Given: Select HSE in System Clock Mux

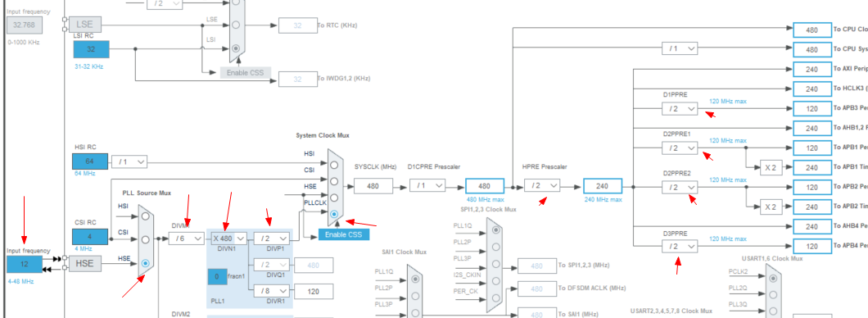Looking at the screenshot, I should coord(334,198).
